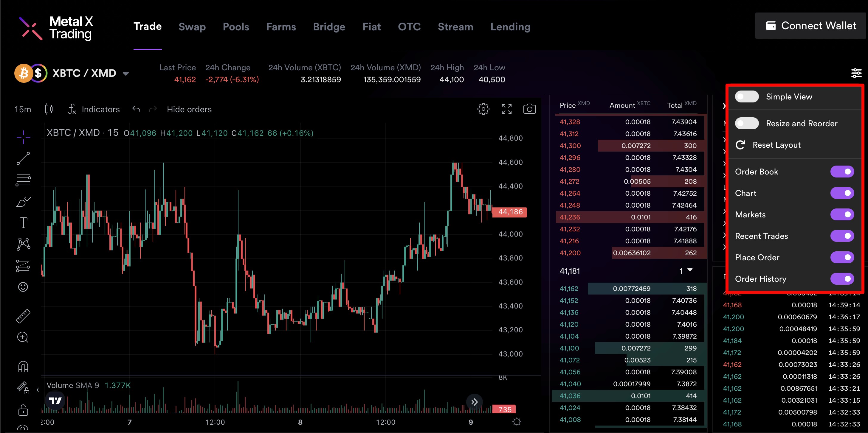Click the Connect Wallet button
The image size is (868, 433).
pos(810,26)
